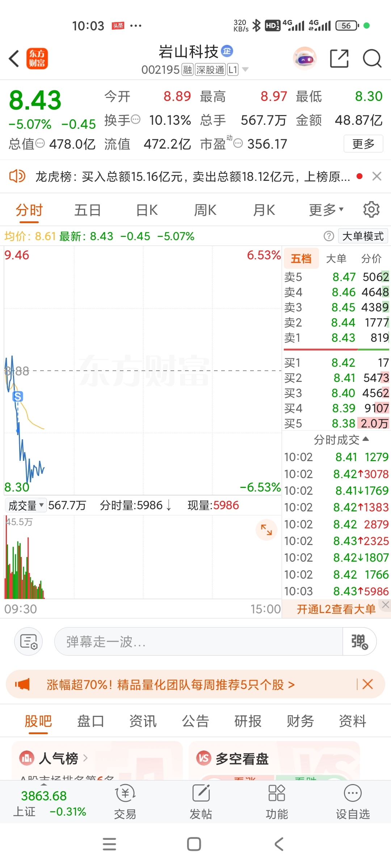391x868 pixels.
Task: Tap the 更多 quote details button
Action: pos(363,144)
